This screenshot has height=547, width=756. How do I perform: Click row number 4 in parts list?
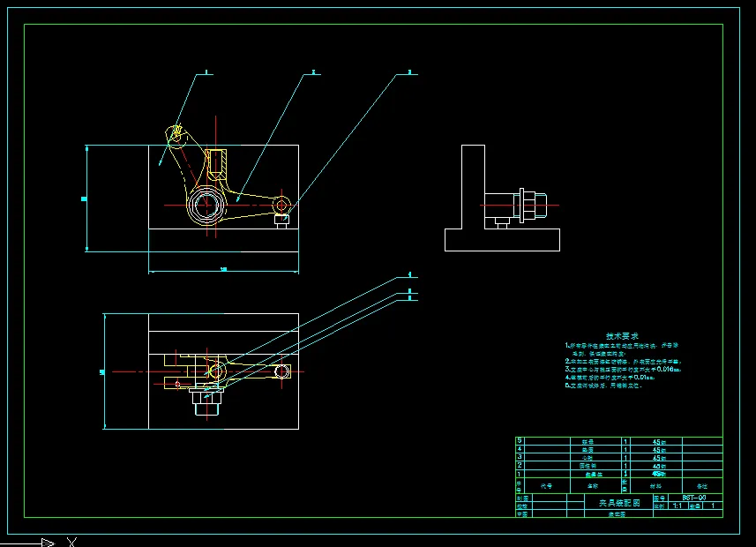tap(520, 448)
